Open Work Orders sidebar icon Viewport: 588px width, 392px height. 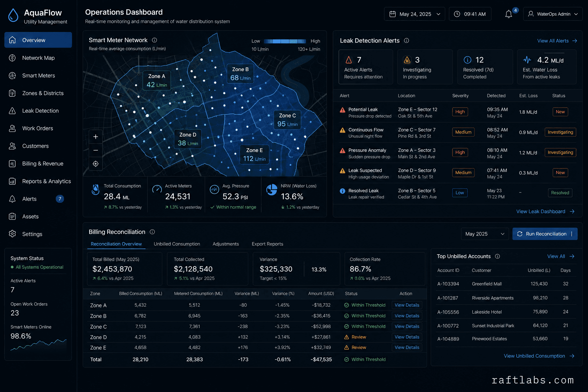pos(12,128)
